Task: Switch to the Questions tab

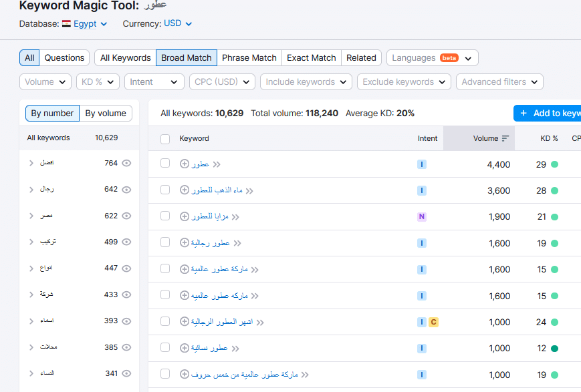Action: [x=64, y=58]
